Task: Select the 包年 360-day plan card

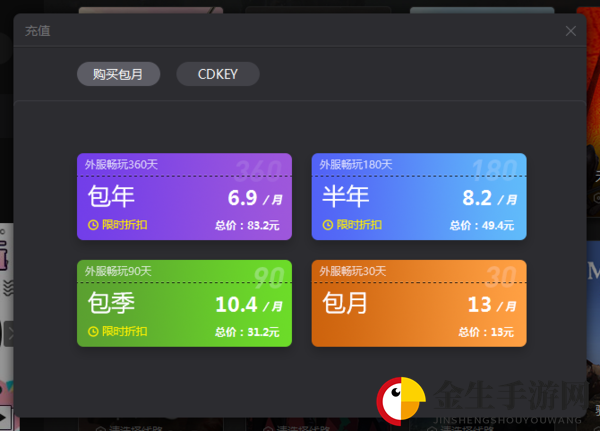Action: point(184,197)
